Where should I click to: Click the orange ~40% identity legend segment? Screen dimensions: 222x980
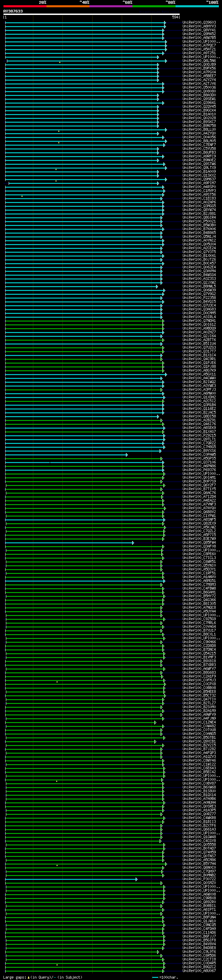(x=68, y=6)
